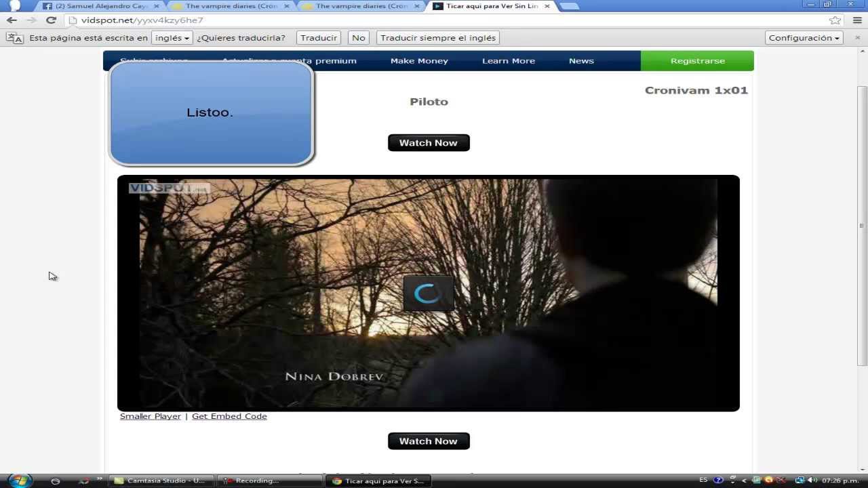The image size is (868, 488).
Task: Click the loading spinner in video player
Action: click(x=429, y=293)
